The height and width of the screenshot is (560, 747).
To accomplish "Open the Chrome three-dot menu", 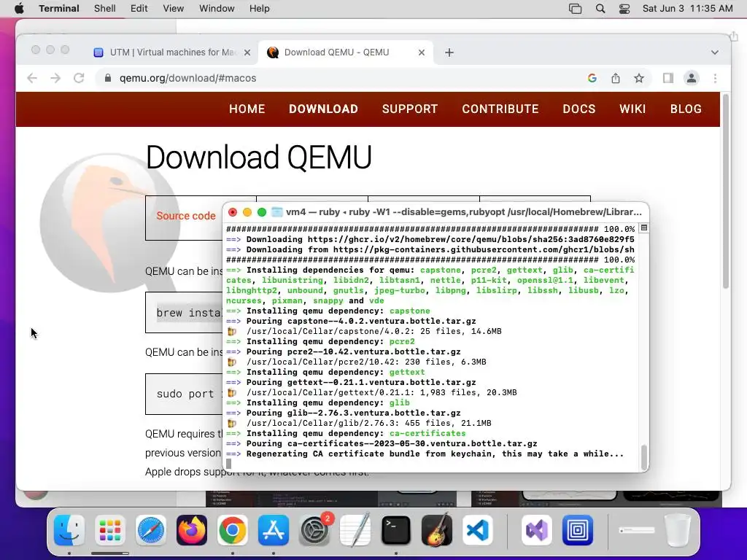I will (715, 78).
